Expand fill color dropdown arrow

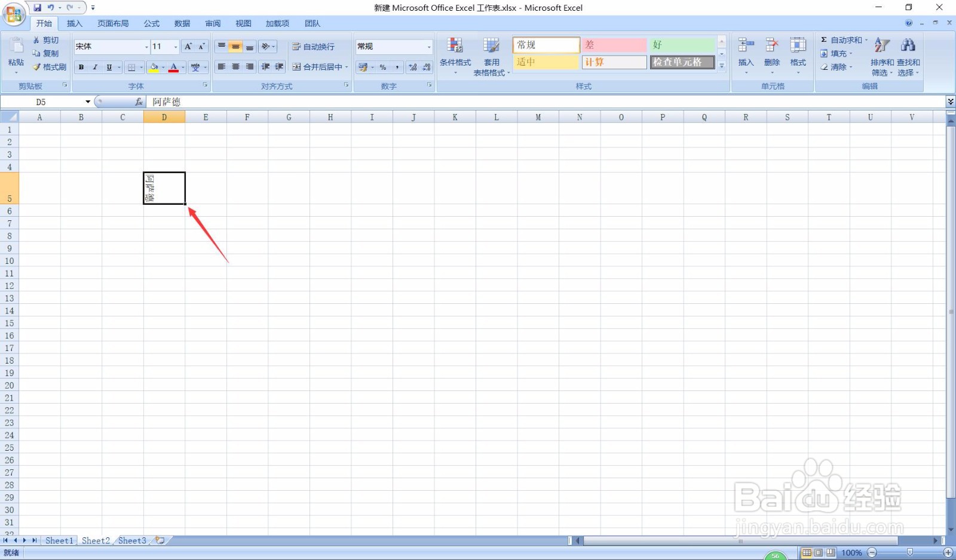click(163, 67)
